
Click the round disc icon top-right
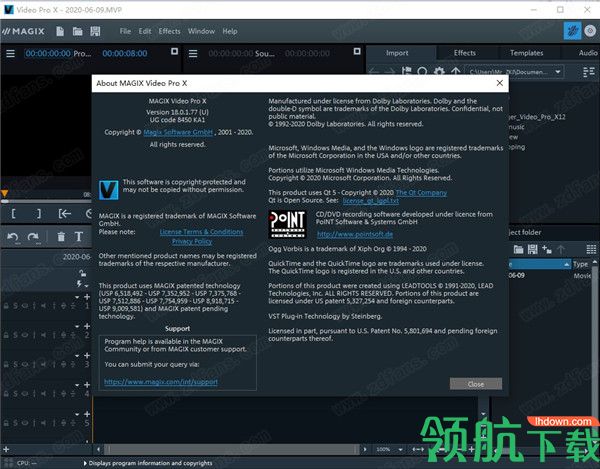pyautogui.click(x=590, y=31)
